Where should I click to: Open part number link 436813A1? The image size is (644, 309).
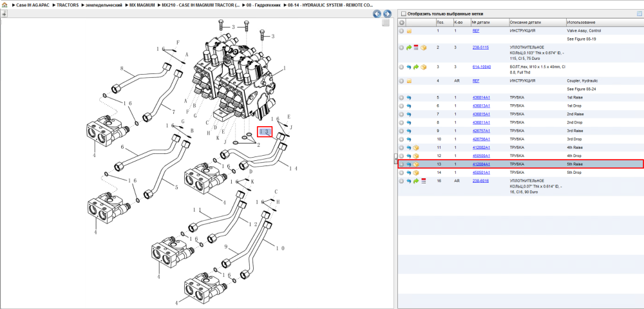pos(481,106)
